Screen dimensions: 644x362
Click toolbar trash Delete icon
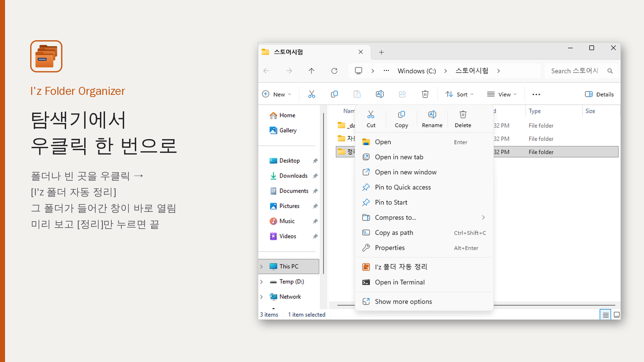click(x=425, y=94)
